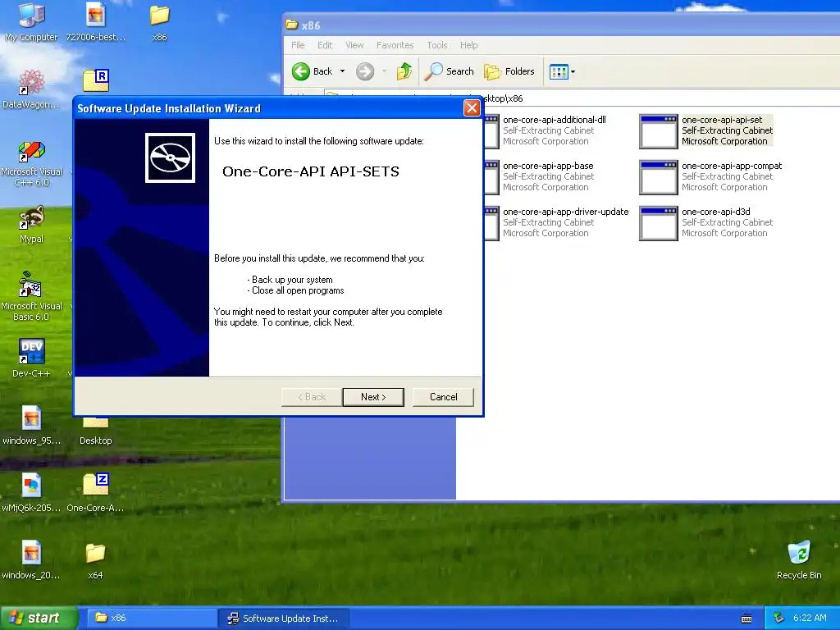Viewport: 840px width, 630px height.
Task: Select the RAR archive icon on desktop
Action: pyautogui.click(x=97, y=81)
